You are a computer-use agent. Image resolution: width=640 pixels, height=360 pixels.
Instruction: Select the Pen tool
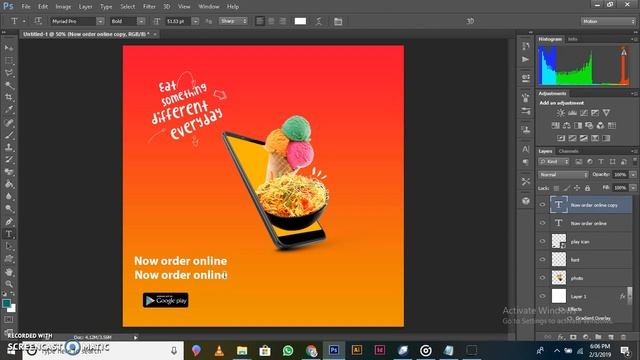click(x=9, y=222)
